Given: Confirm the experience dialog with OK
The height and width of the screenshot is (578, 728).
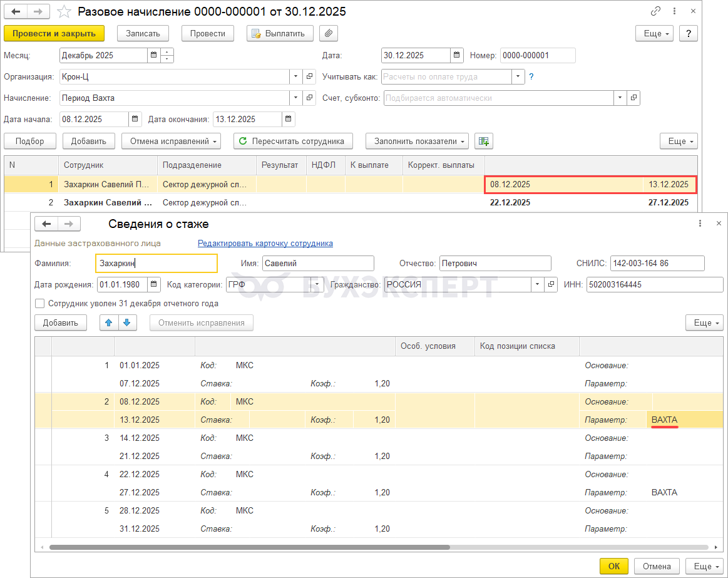Looking at the screenshot, I should pos(613,566).
